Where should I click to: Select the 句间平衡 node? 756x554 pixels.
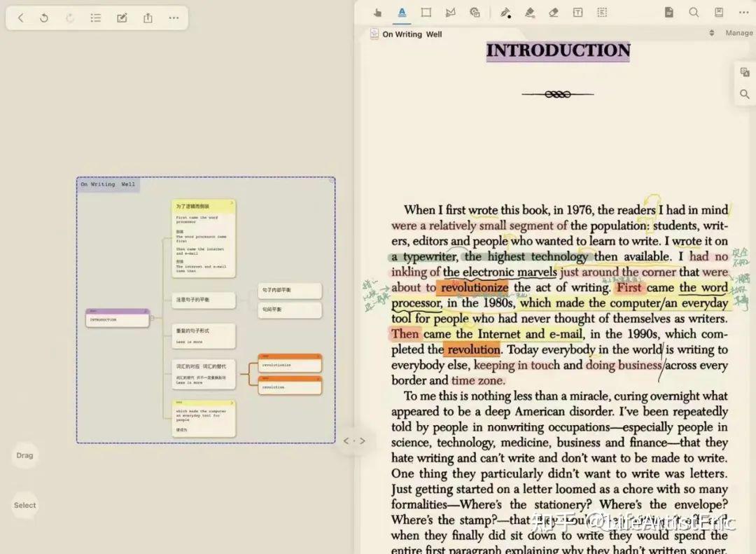290,310
